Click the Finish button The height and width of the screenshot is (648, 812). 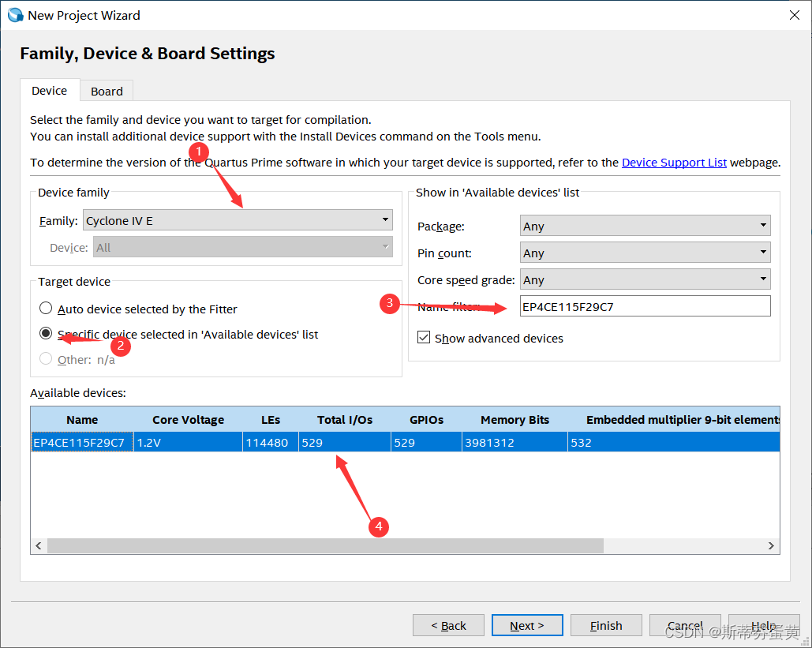coord(606,625)
